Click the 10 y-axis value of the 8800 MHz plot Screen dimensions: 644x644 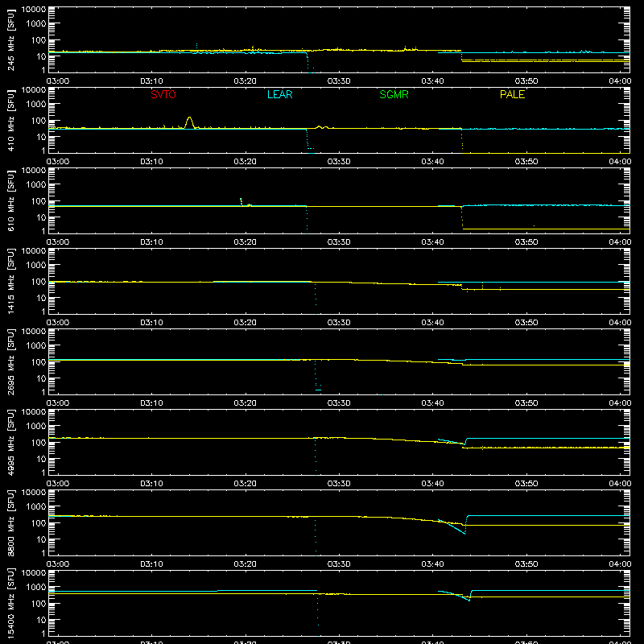(x=41, y=539)
